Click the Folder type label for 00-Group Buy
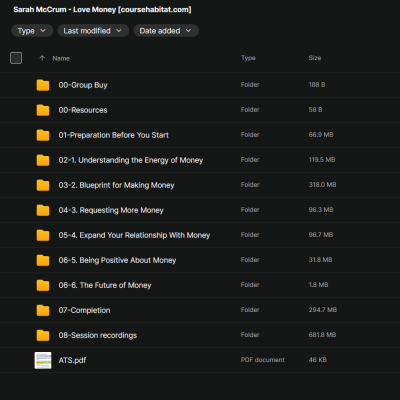 250,85
